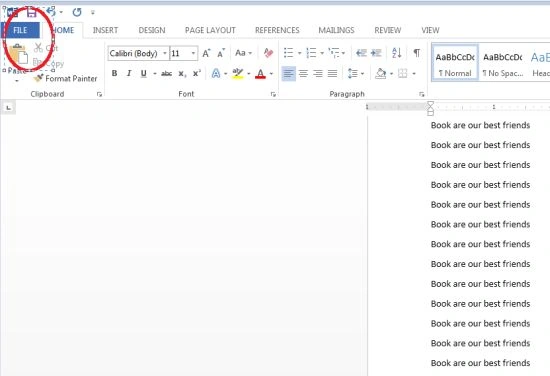Open the DESIGN ribbon tab

pos(152,30)
